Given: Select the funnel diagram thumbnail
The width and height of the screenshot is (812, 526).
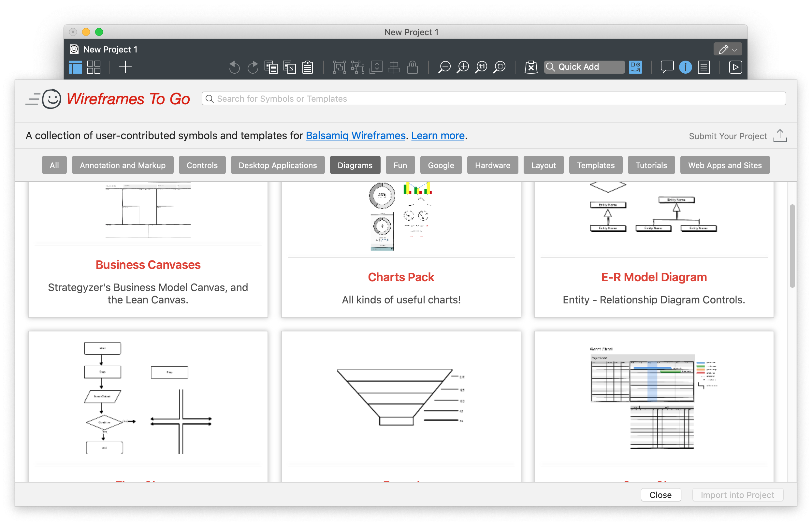Looking at the screenshot, I should 400,397.
